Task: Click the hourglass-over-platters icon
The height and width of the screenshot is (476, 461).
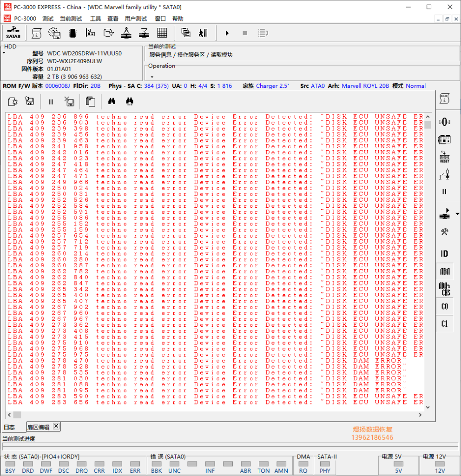Action: click(144, 33)
